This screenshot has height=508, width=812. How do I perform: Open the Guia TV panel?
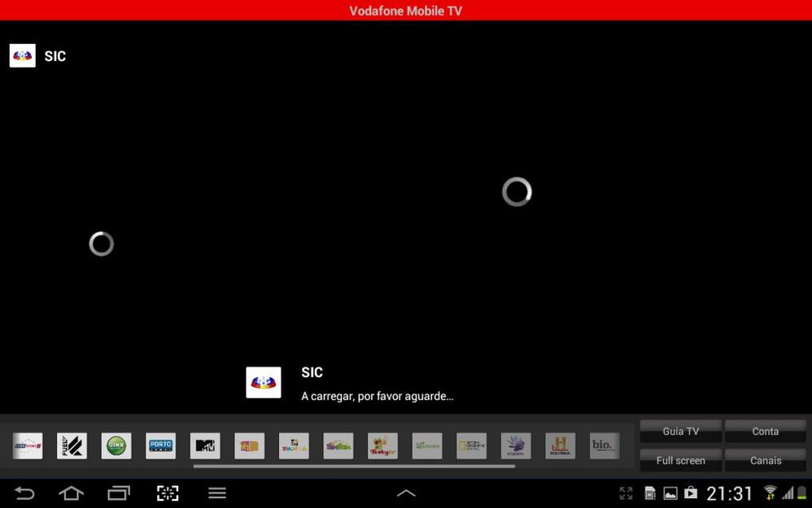pyautogui.click(x=680, y=431)
